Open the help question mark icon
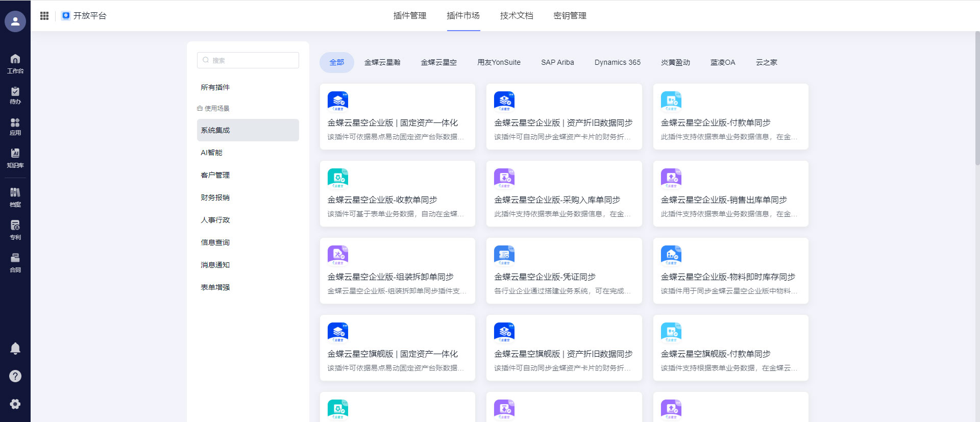 click(15, 376)
